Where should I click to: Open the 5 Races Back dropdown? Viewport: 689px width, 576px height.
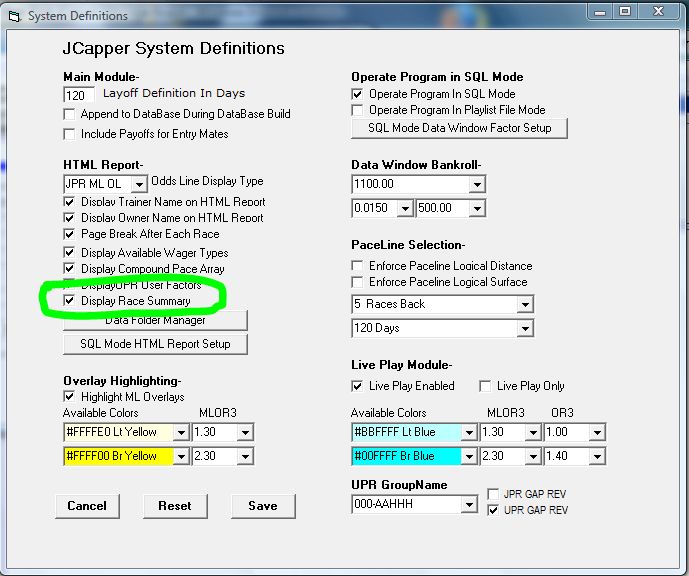click(x=525, y=304)
